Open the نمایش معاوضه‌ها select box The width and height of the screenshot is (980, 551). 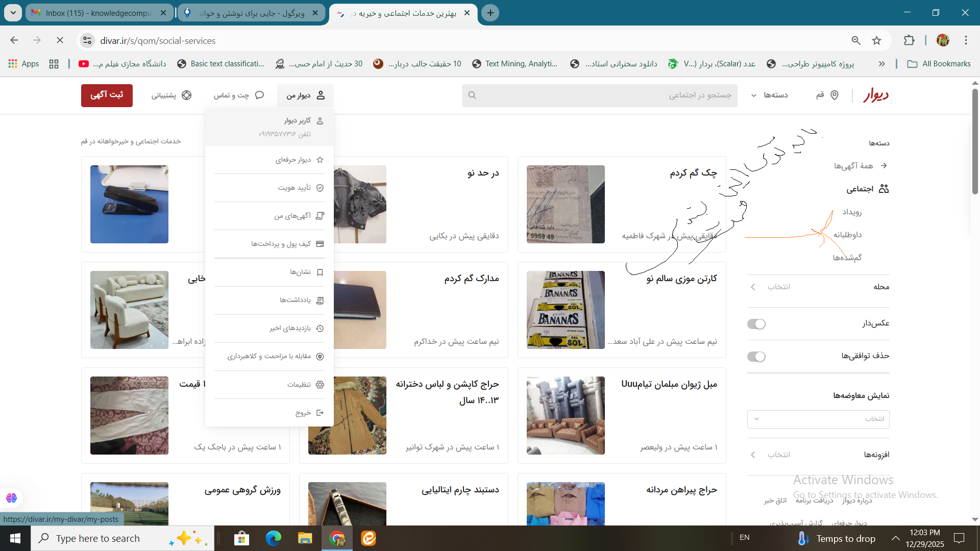[x=818, y=419]
